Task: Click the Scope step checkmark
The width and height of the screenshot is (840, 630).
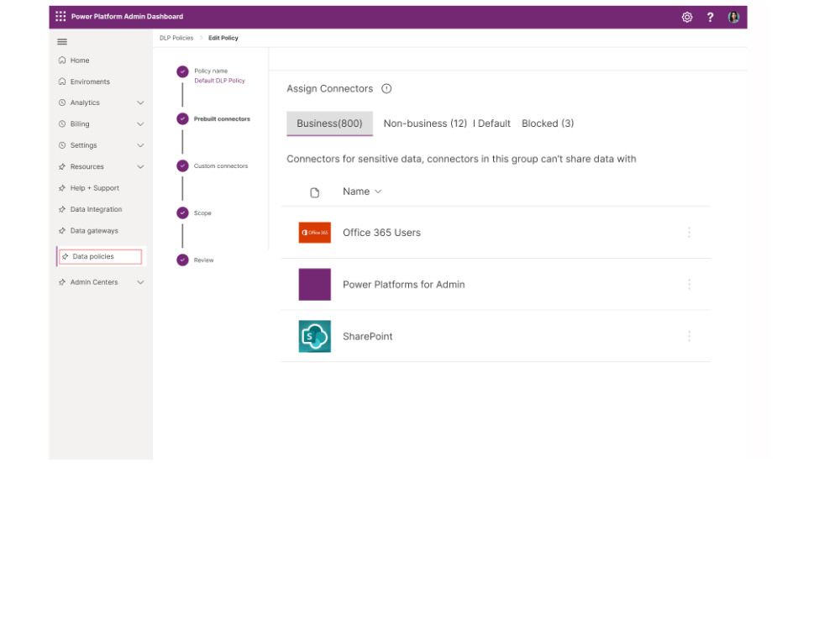Action: (x=182, y=213)
